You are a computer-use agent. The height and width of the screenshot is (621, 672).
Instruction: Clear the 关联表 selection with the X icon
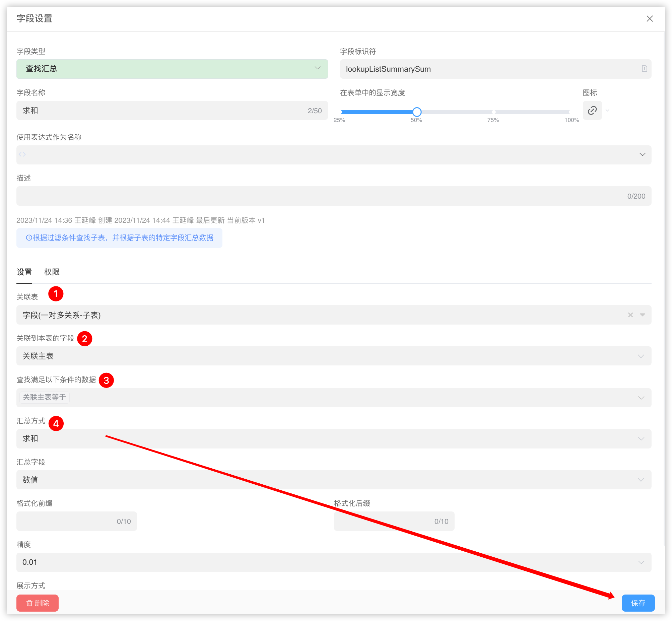[630, 315]
